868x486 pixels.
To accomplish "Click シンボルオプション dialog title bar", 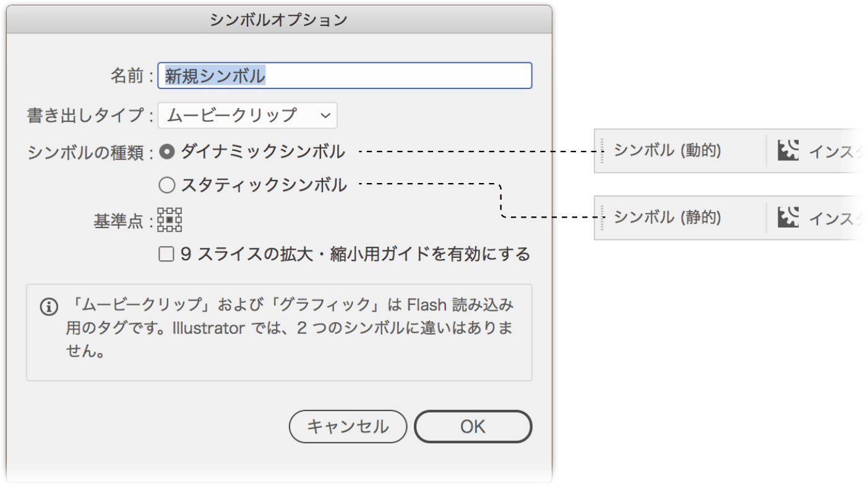I will click(279, 20).
